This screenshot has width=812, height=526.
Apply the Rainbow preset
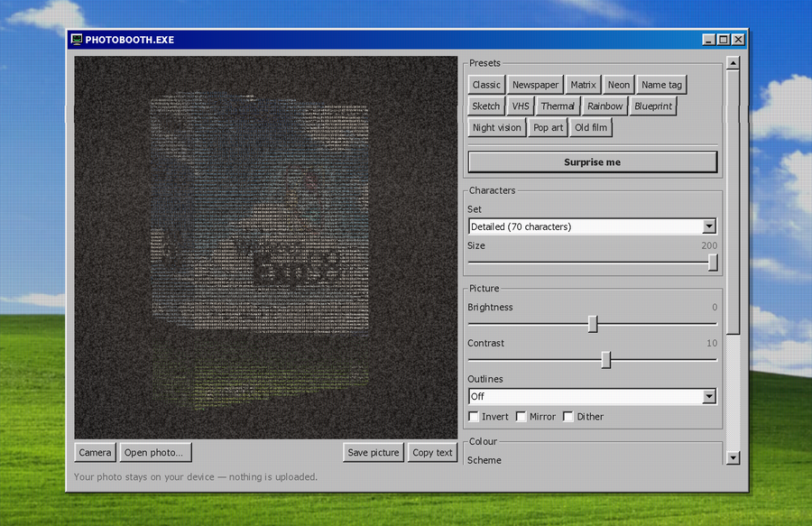click(604, 106)
